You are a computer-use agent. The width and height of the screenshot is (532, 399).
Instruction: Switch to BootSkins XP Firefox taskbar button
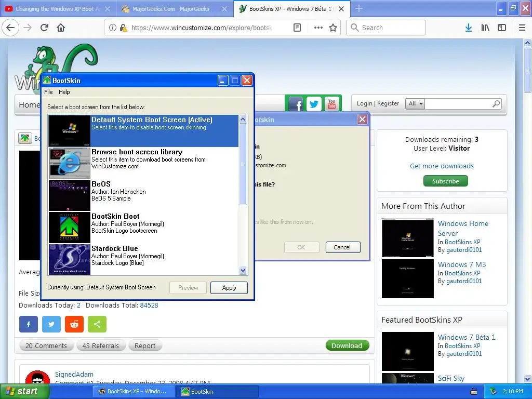coord(133,392)
